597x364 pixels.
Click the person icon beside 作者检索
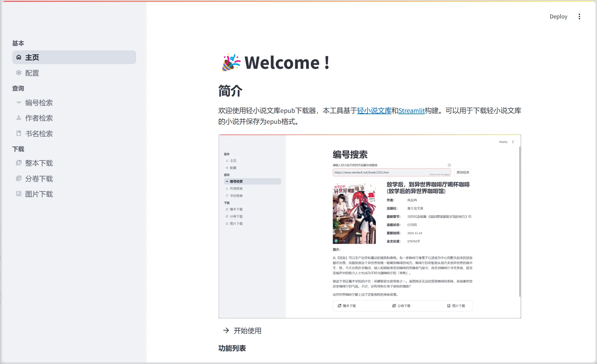pyautogui.click(x=19, y=118)
